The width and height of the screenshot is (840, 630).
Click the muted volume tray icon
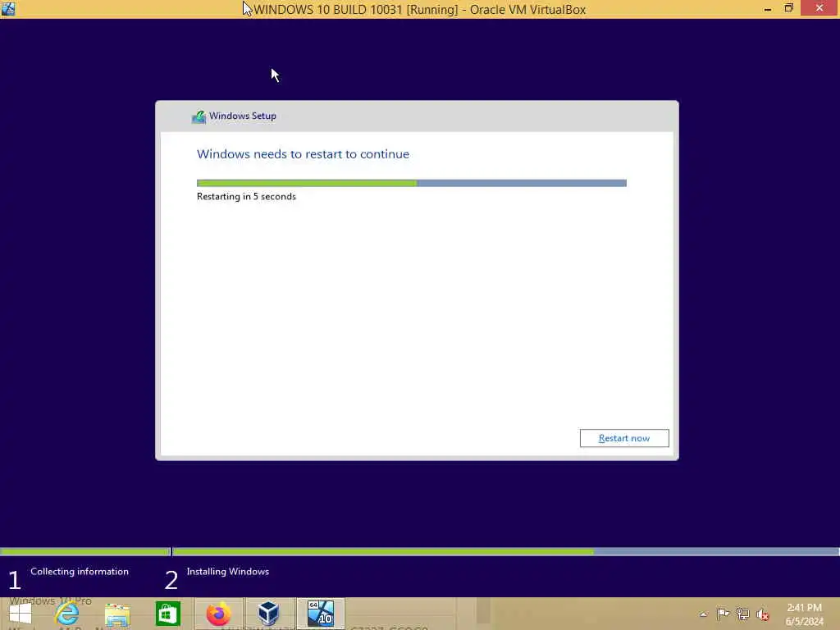762,614
